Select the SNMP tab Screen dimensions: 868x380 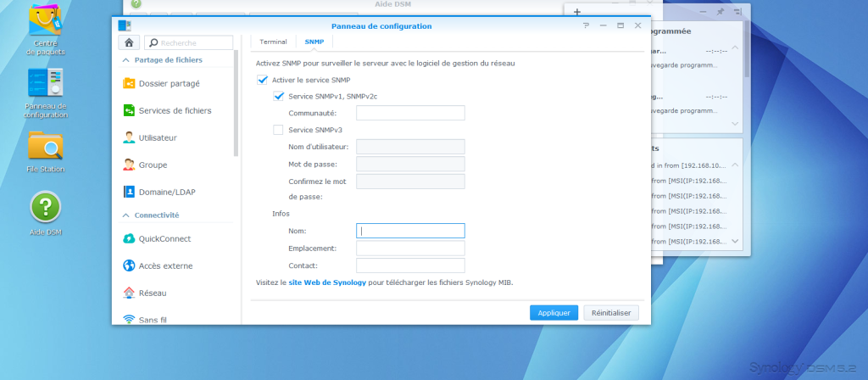pos(314,42)
